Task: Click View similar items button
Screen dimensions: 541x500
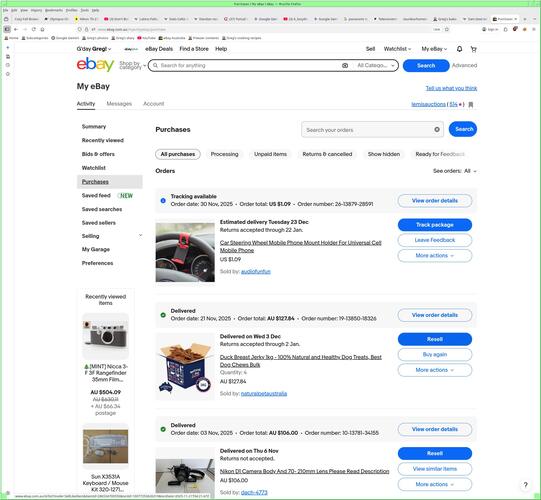Action: point(435,469)
